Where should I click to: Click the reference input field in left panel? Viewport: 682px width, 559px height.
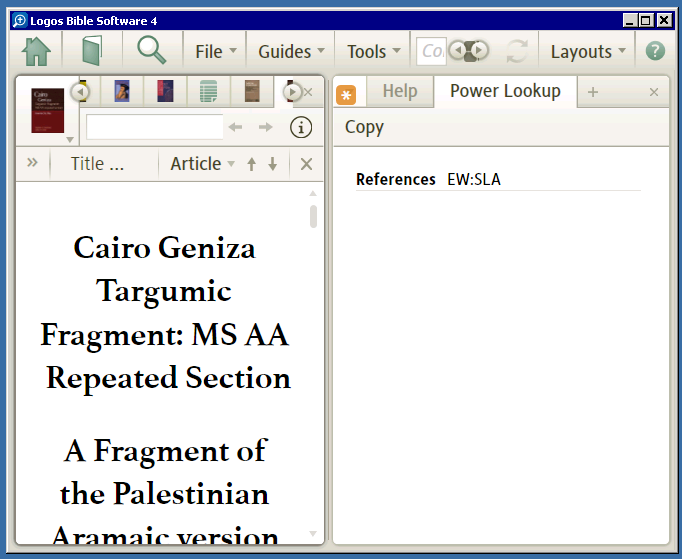(154, 127)
